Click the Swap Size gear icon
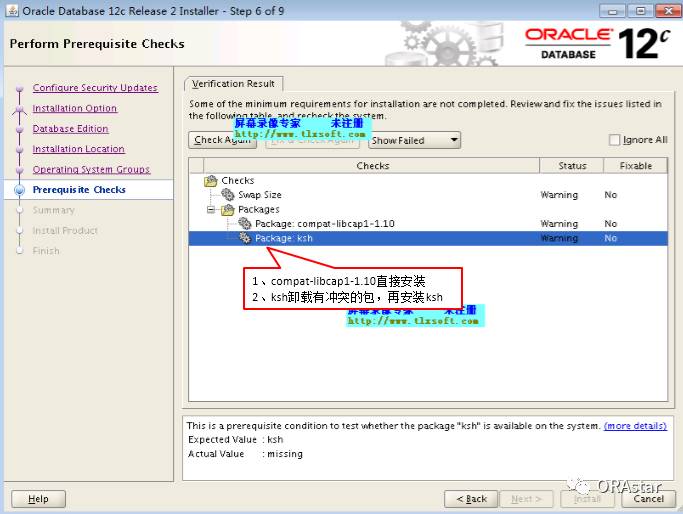This screenshot has width=683, height=514. click(228, 194)
